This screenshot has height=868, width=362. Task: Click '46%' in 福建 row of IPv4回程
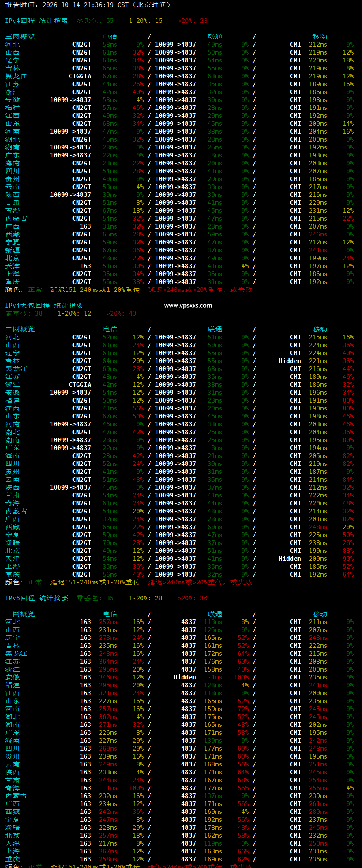[x=138, y=108]
